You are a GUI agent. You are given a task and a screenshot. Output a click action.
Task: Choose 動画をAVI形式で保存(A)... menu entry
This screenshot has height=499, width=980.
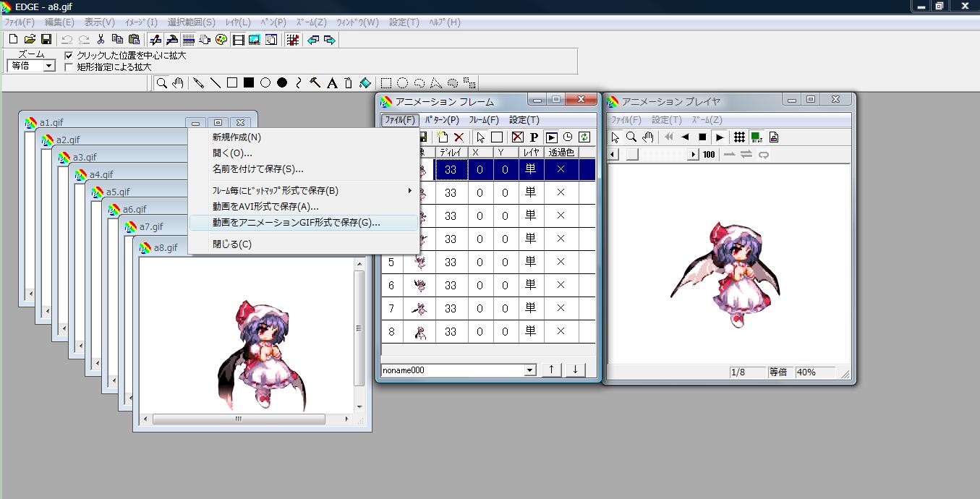[304, 207]
